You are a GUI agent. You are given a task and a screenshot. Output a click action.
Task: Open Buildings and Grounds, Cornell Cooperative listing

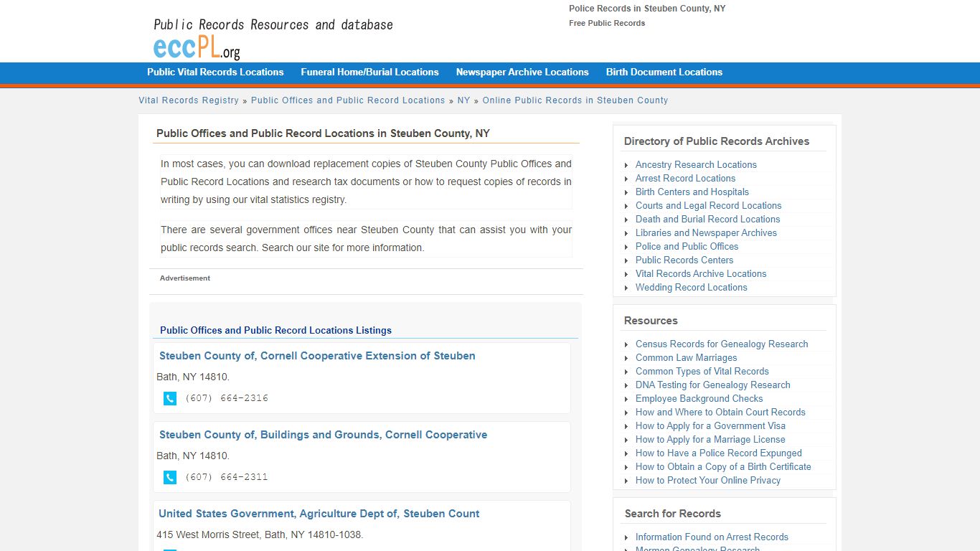click(323, 435)
